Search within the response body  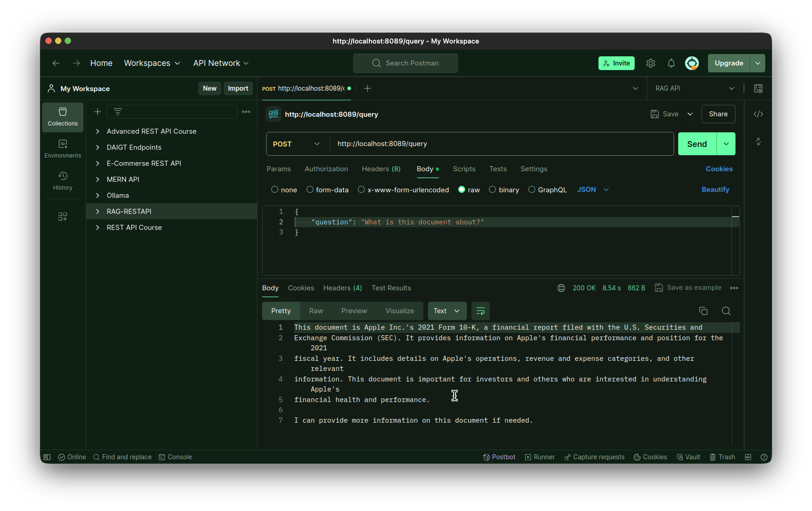point(726,311)
